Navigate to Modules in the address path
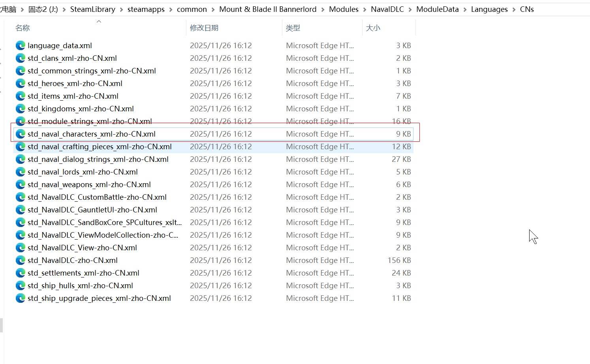 (344, 9)
